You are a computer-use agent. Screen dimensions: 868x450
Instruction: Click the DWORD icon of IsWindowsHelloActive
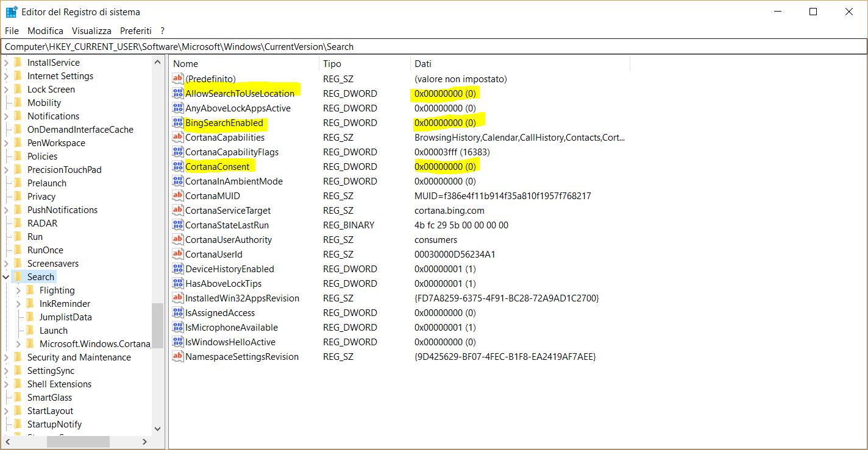pyautogui.click(x=177, y=342)
